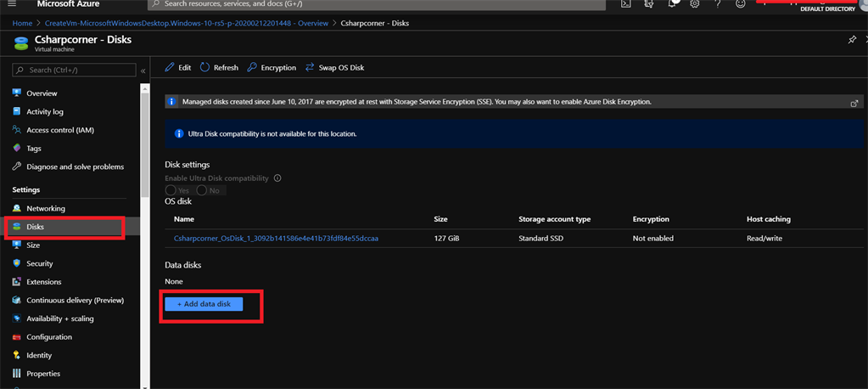
Task: Click the Identity key icon
Action: [17, 355]
